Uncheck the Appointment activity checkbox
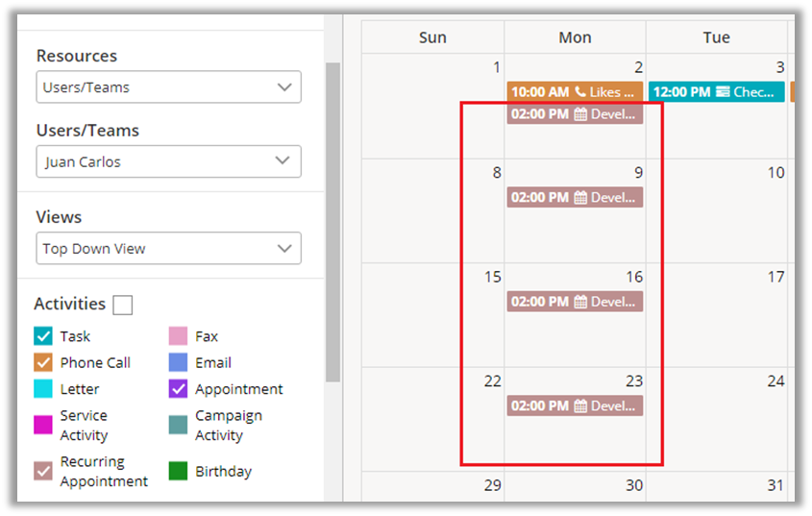 (178, 389)
